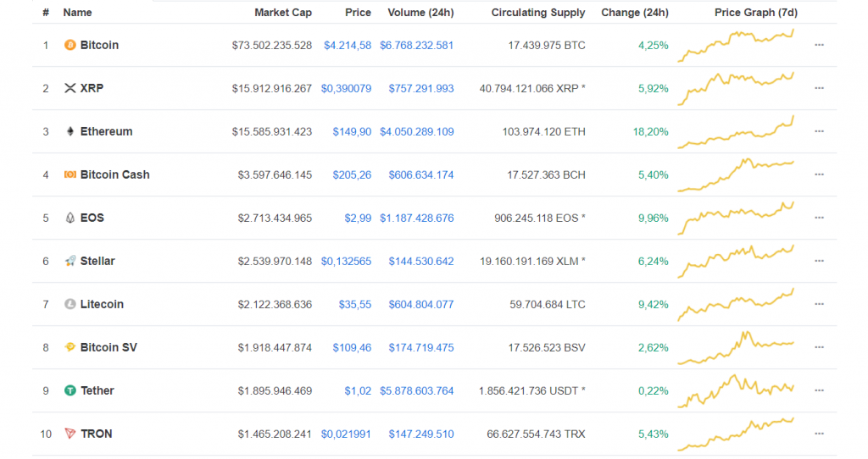This screenshot has height=459, width=868.
Task: Click the TRON price $0,021991
Action: click(x=346, y=434)
